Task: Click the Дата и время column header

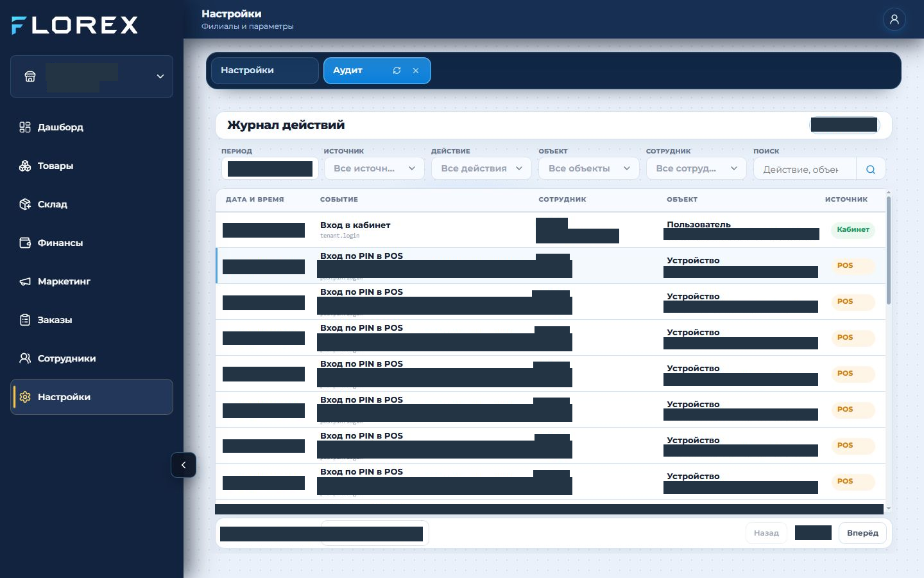Action: [x=255, y=200]
